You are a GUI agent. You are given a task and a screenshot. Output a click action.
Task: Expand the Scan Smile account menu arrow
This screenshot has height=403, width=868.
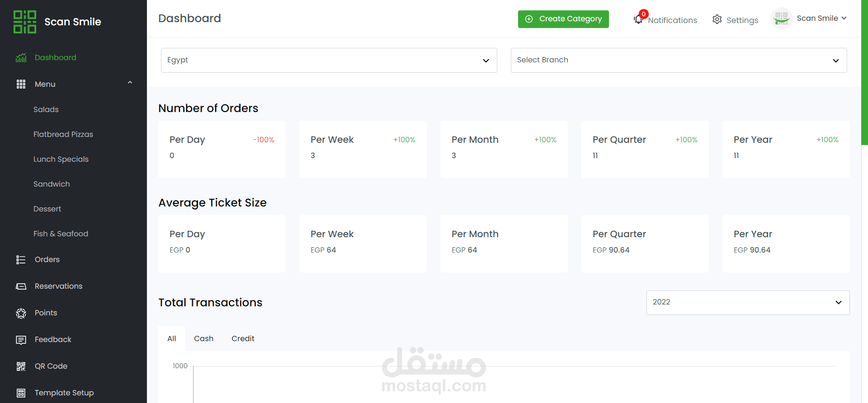point(844,18)
